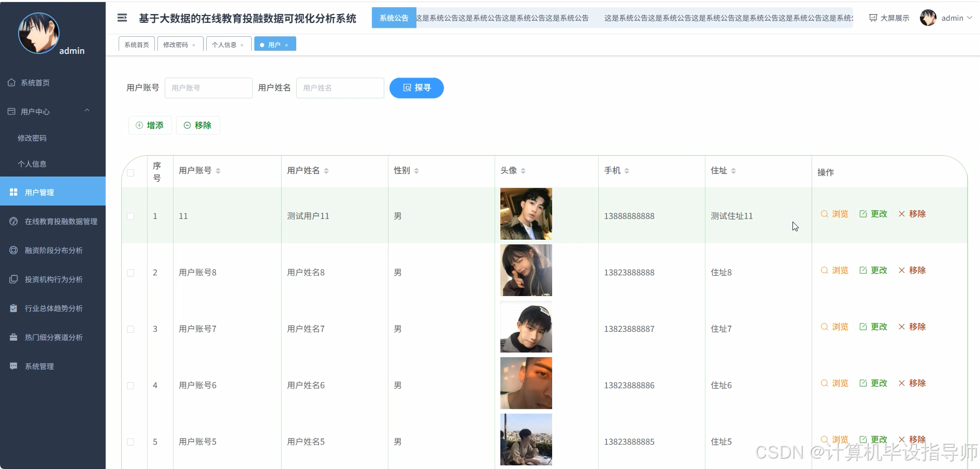Click the 移除 button above the table
Viewport: 980px width, 469px height.
pyautogui.click(x=198, y=125)
